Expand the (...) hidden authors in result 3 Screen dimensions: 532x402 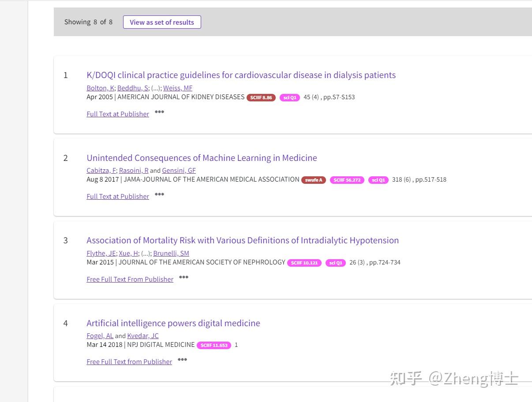[146, 253]
